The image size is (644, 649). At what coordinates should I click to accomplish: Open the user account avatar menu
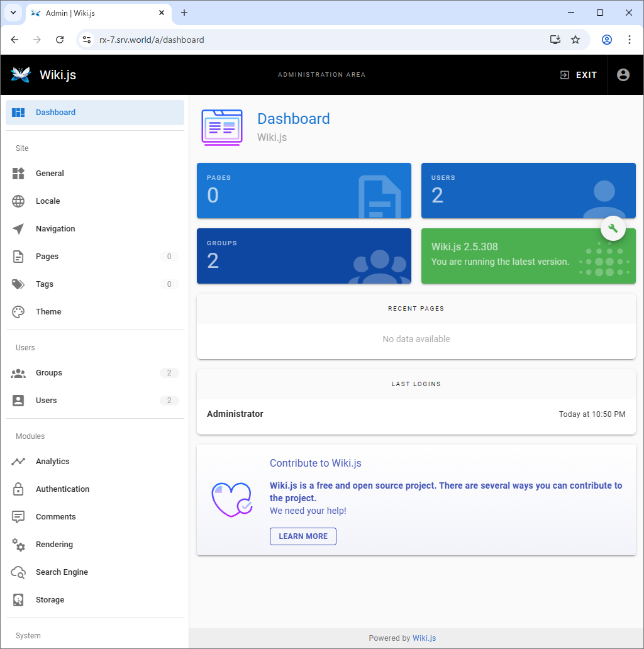pyautogui.click(x=623, y=75)
